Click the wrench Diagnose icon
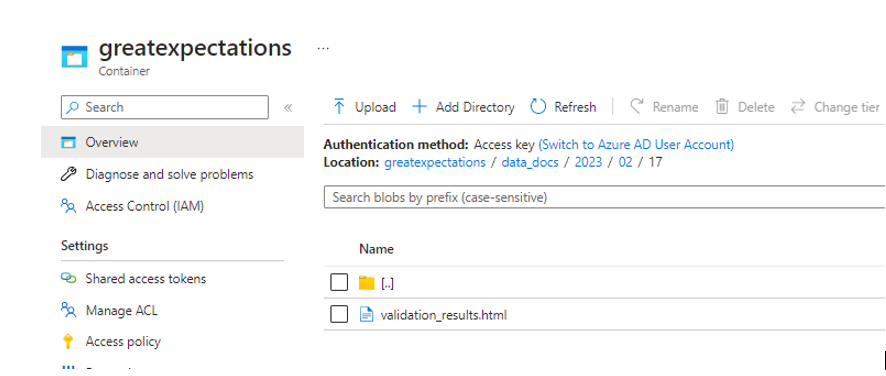This screenshot has height=376, width=886. point(68,174)
